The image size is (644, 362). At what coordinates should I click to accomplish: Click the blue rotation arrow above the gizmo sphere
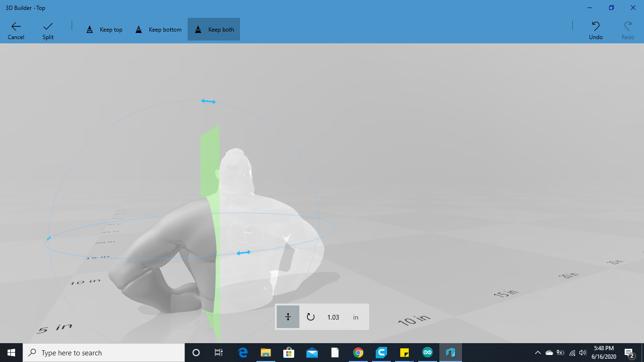point(207,101)
